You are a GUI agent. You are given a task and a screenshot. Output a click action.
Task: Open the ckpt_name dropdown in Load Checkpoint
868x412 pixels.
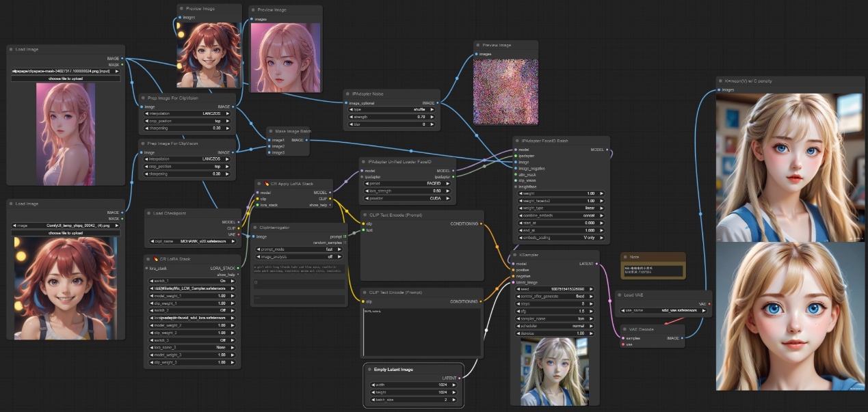point(192,242)
